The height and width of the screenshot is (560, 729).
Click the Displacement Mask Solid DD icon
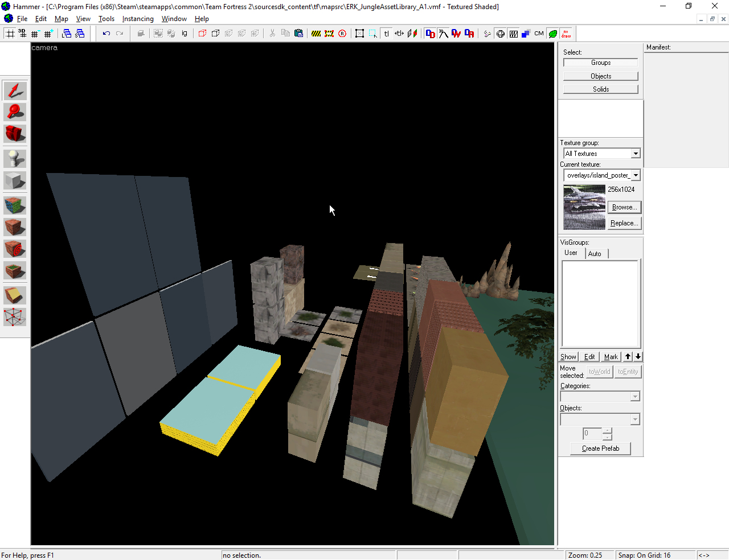click(x=430, y=34)
